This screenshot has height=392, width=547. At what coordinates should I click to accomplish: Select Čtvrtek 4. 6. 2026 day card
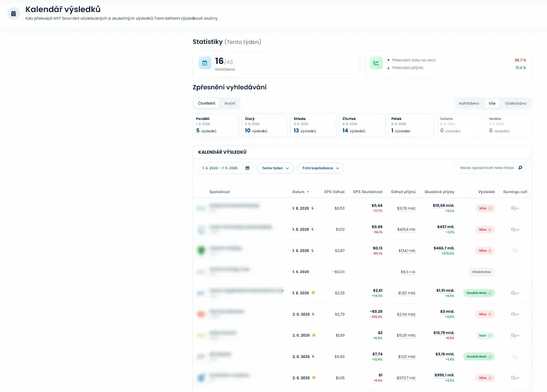click(x=362, y=125)
